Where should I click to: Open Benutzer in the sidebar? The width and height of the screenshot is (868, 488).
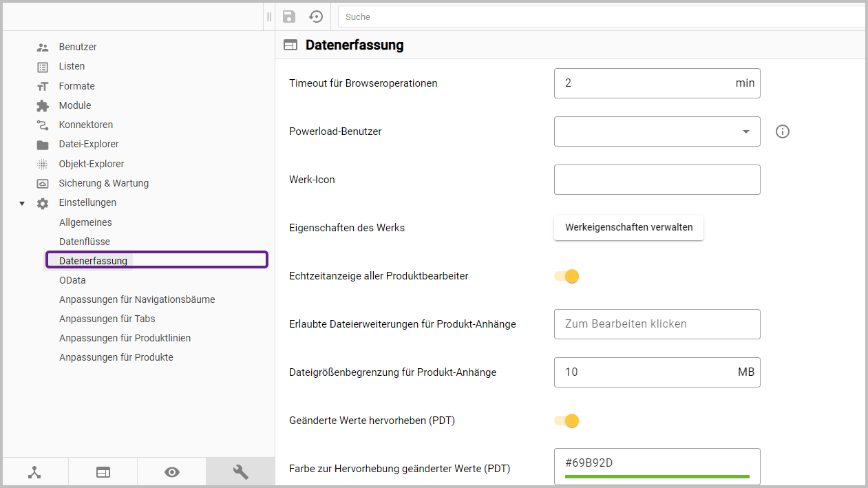tap(78, 47)
